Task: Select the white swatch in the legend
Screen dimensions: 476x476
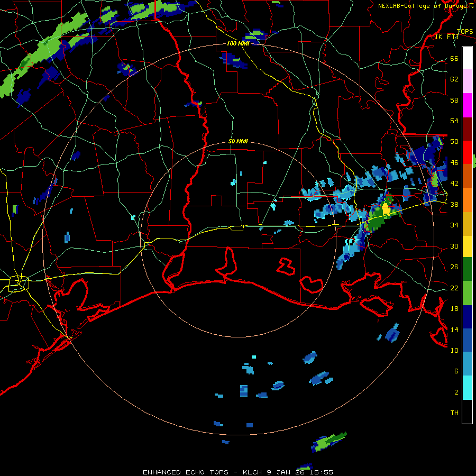Action: point(467,58)
